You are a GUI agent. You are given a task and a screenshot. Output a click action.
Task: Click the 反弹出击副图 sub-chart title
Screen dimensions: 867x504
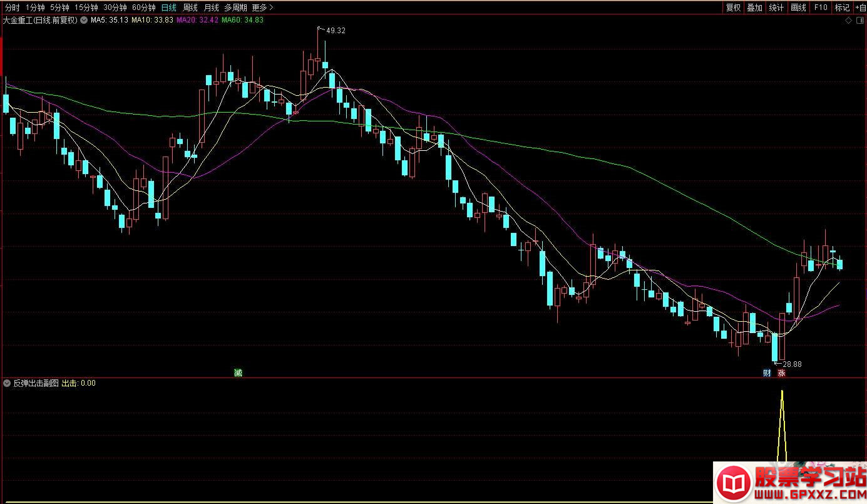[36, 383]
